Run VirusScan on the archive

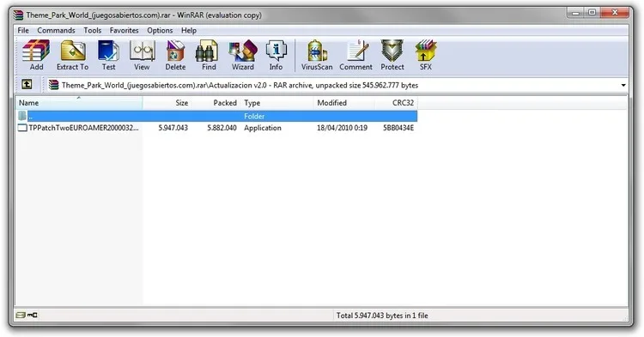(317, 56)
